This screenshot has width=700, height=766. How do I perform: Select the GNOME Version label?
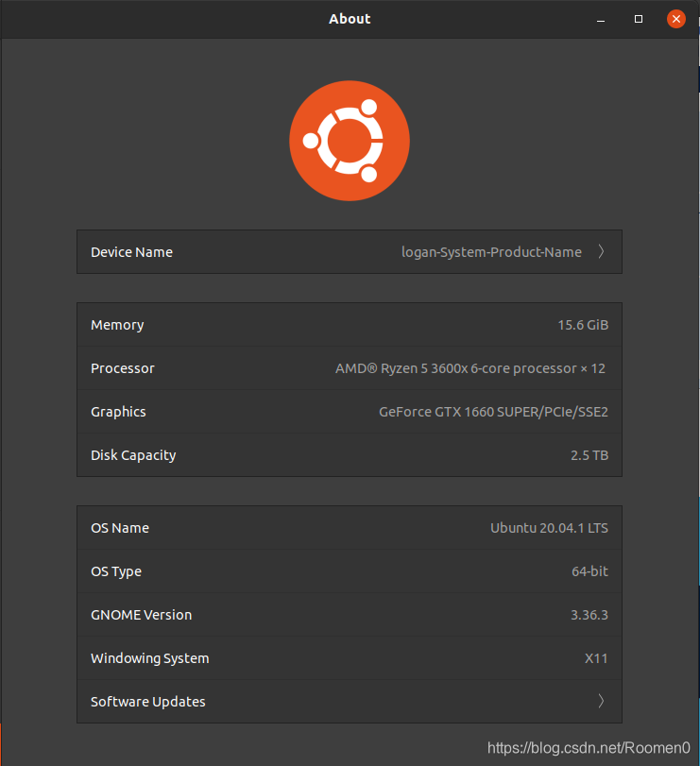141,615
